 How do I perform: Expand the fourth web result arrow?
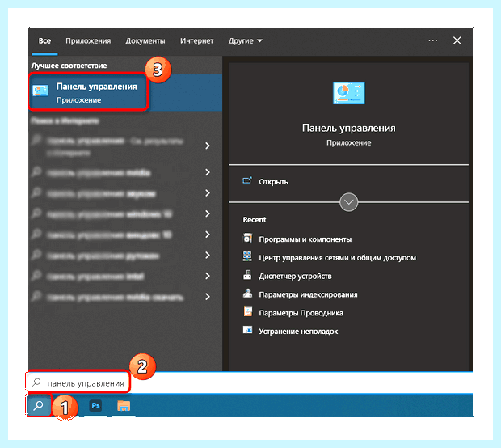208,213
